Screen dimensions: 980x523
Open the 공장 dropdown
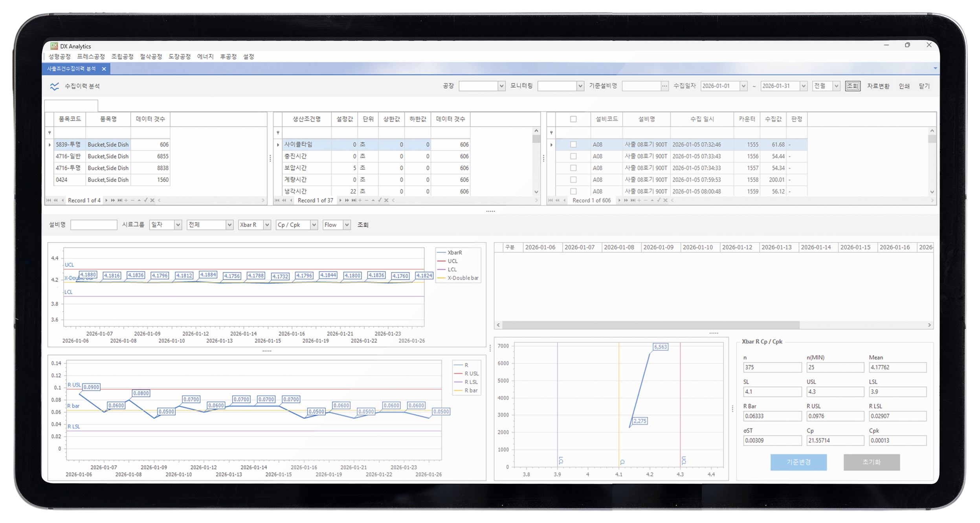click(x=501, y=86)
